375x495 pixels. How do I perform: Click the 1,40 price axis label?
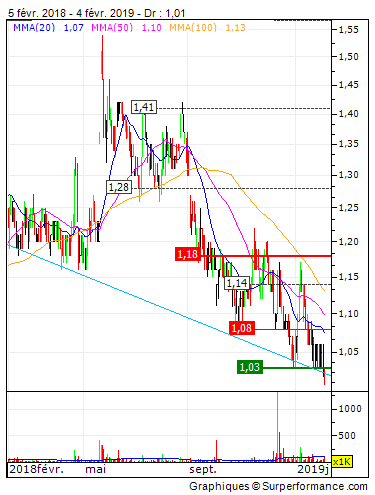349,114
